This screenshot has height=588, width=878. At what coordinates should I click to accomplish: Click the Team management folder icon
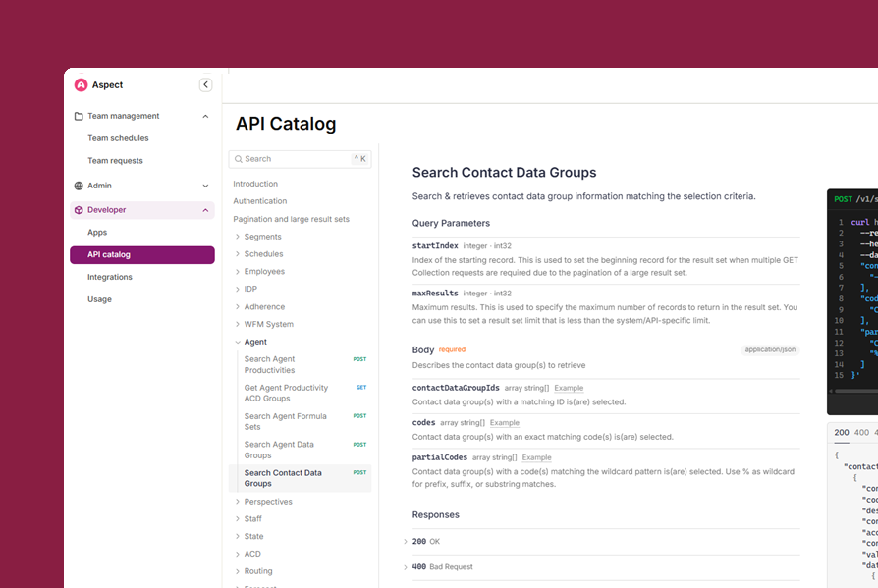tap(79, 116)
